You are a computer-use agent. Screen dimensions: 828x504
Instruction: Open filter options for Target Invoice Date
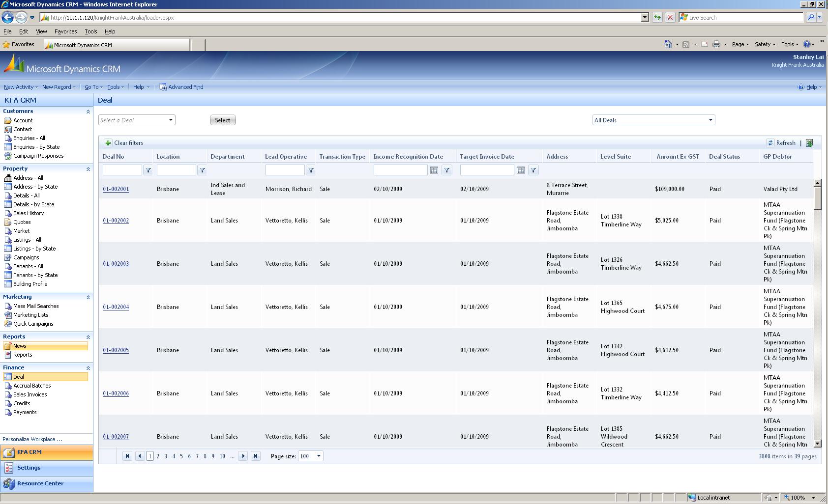tap(533, 170)
